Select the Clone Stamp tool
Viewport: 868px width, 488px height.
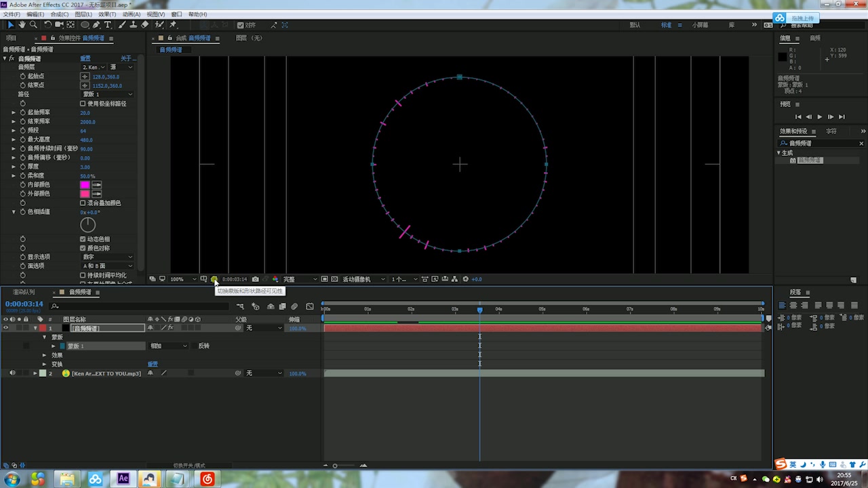[133, 24]
